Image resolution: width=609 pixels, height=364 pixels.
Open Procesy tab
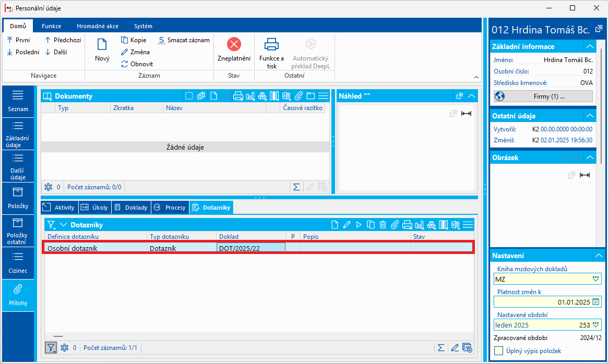170,208
